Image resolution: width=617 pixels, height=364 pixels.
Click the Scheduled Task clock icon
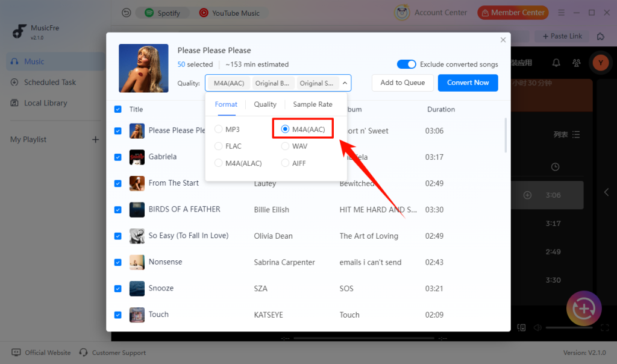[x=14, y=82]
